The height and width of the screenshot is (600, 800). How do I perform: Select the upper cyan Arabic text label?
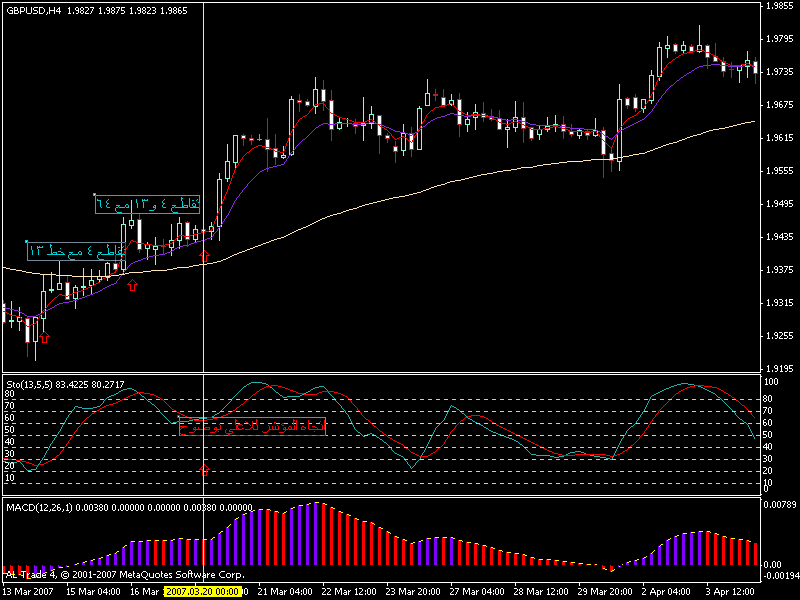click(147, 204)
